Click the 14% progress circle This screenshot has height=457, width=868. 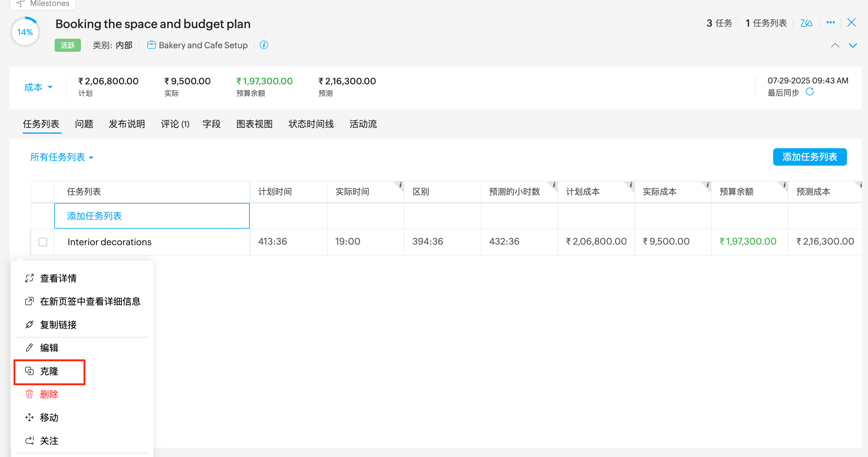point(25,32)
